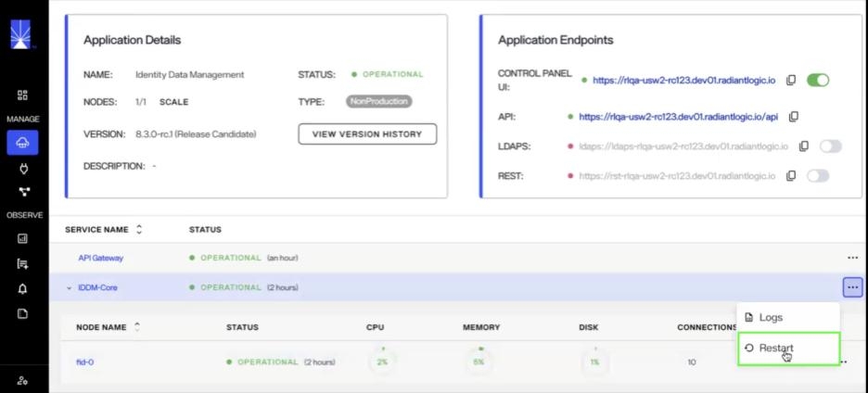Open the monitoring chart icon under Observe
Screen dimensions: 868x393
point(22,239)
